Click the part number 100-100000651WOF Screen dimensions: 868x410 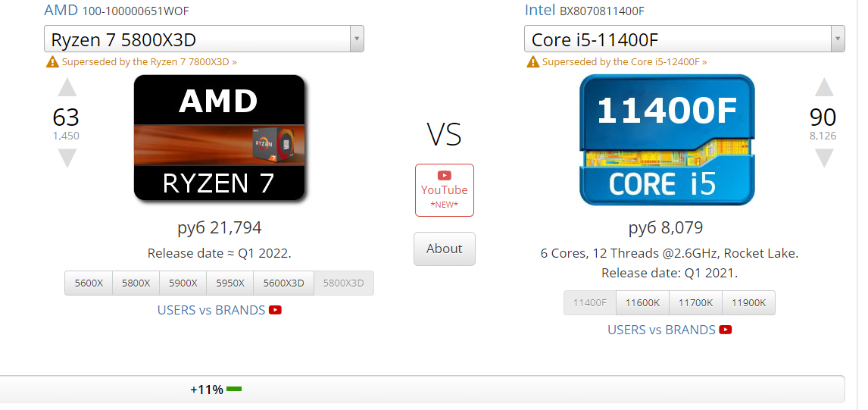(136, 11)
